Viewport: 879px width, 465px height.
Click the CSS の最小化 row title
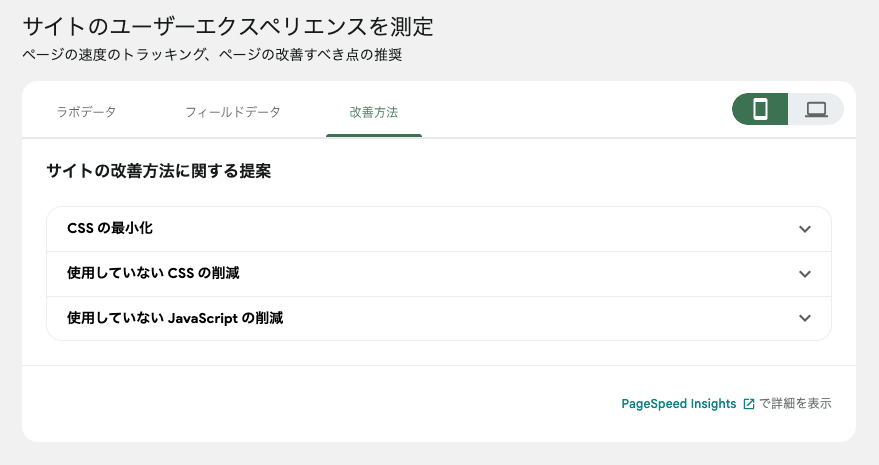tap(110, 229)
